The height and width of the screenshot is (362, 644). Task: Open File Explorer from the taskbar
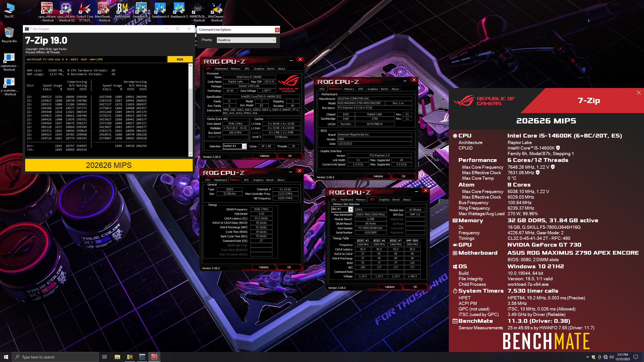[x=117, y=357]
